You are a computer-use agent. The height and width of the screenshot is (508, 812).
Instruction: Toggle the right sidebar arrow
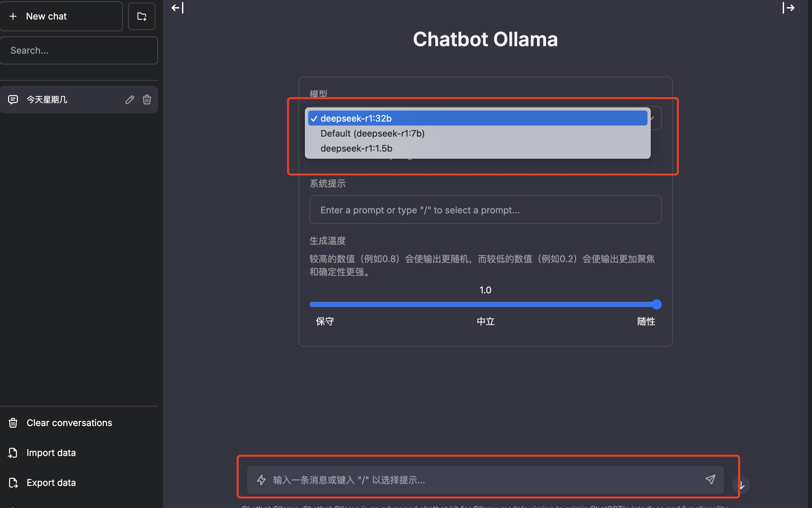tap(789, 7)
